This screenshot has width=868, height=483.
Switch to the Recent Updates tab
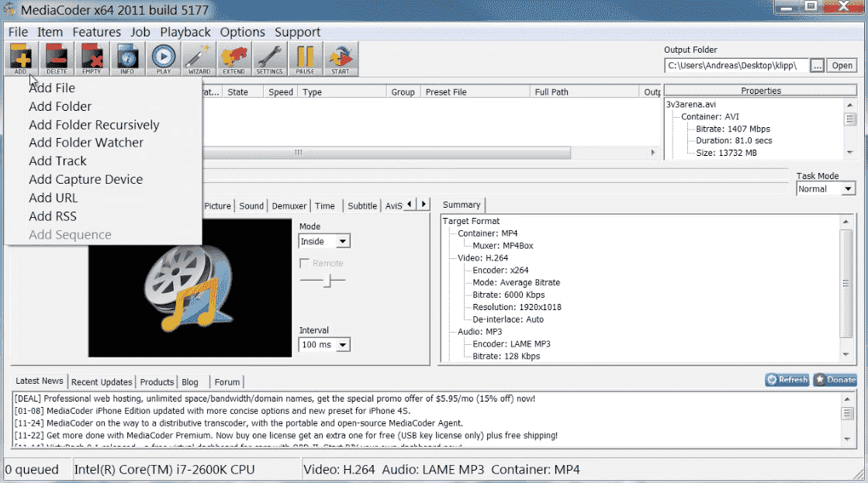(x=102, y=382)
